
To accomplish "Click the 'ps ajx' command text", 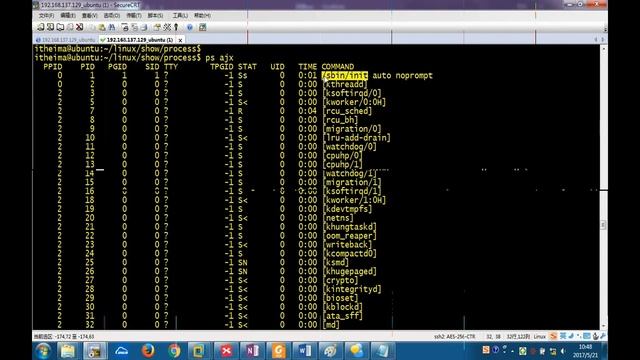I will 219,58.
